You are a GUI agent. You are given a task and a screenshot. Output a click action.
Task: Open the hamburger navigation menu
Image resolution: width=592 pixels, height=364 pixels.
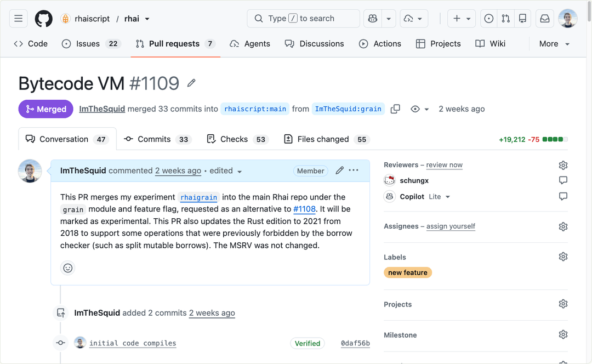19,19
